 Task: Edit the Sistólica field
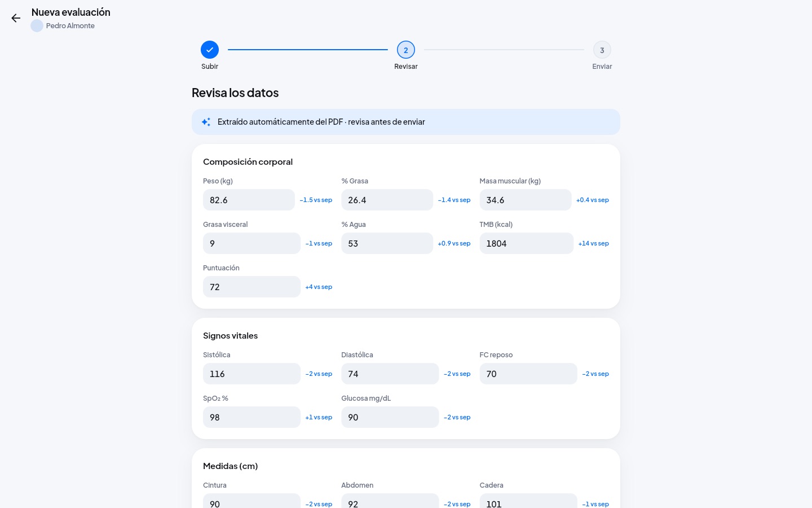tap(251, 374)
